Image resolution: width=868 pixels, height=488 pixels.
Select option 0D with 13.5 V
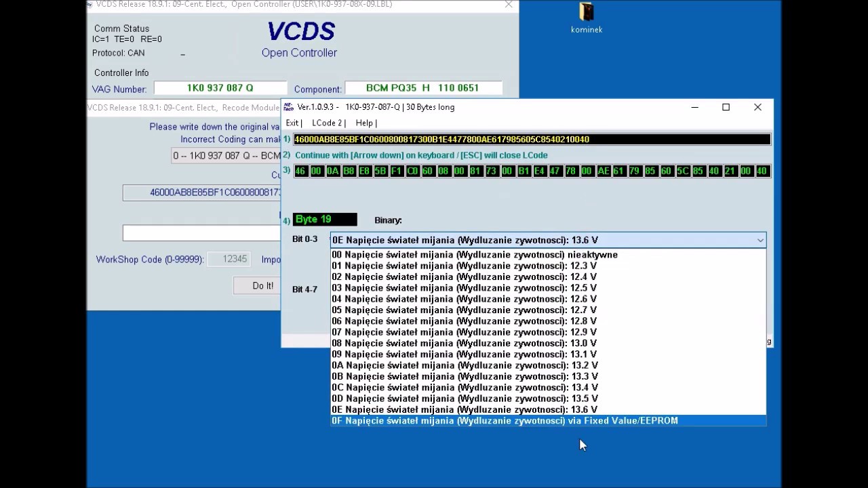[x=548, y=399]
